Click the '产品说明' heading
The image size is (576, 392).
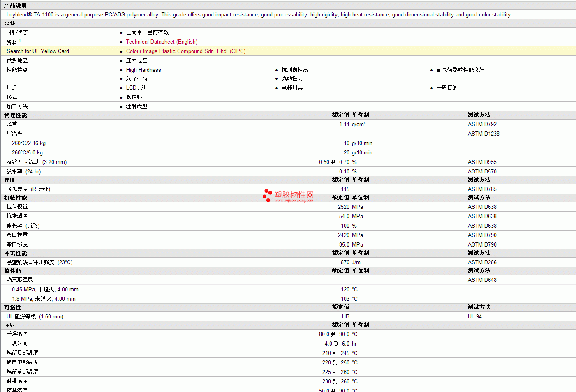click(x=15, y=5)
